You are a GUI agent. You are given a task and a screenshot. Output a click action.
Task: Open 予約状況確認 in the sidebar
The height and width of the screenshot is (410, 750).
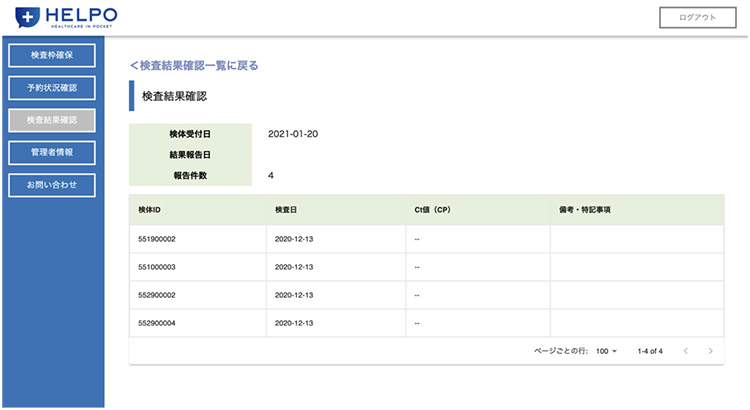pyautogui.click(x=51, y=87)
